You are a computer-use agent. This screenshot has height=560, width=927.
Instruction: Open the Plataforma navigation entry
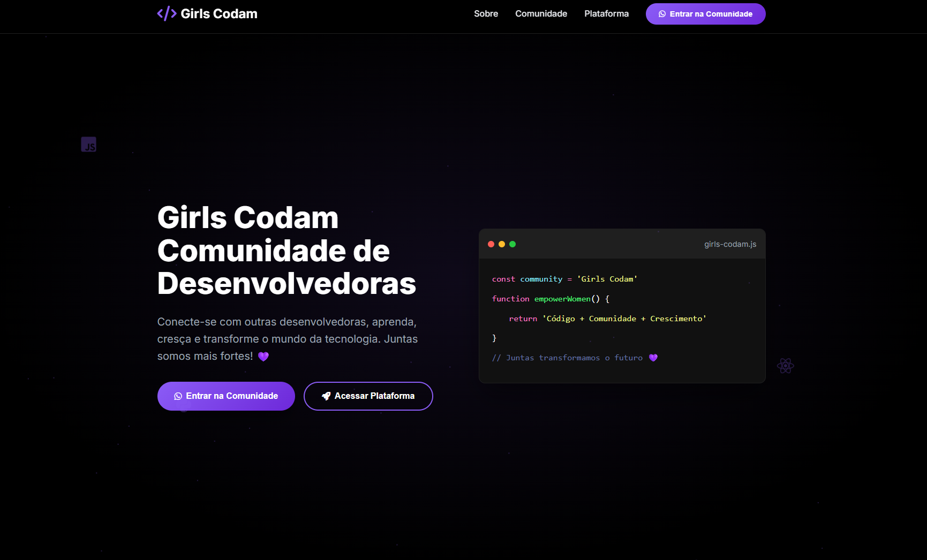(606, 14)
